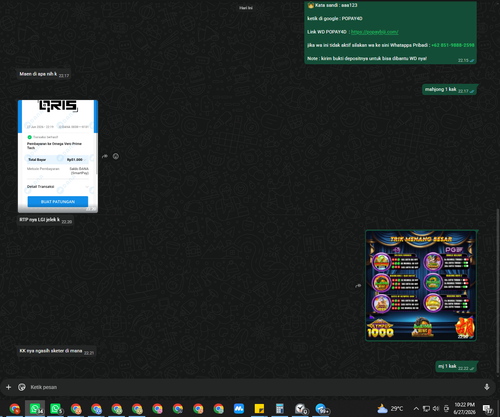Open the 10:22 PM clock and calendar
The width and height of the screenshot is (500, 417).
[x=465, y=409]
